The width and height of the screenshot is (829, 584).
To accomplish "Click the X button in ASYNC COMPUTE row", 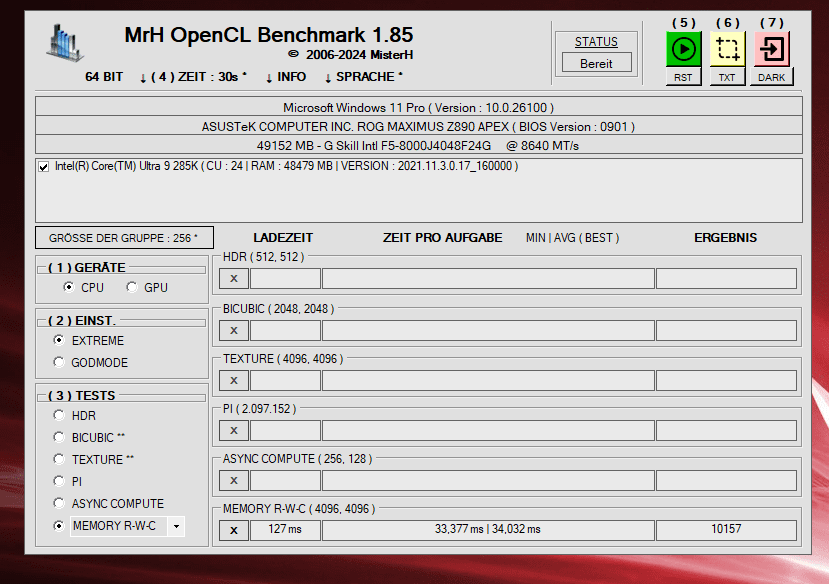I will [234, 480].
